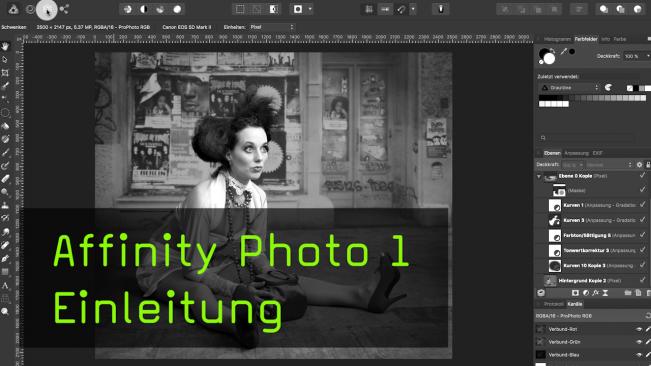This screenshot has height=366, width=651.
Task: Switch to the Anpassung tab
Action: [576, 153]
